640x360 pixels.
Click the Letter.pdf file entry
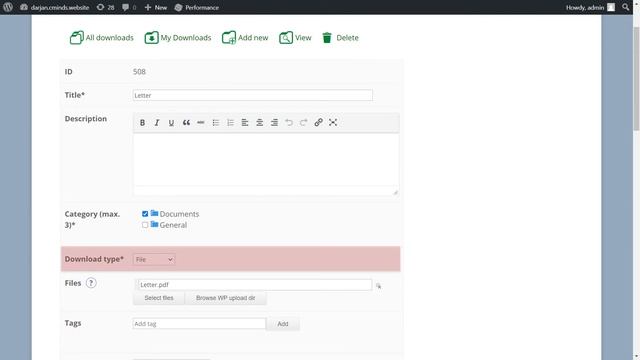(x=255, y=284)
